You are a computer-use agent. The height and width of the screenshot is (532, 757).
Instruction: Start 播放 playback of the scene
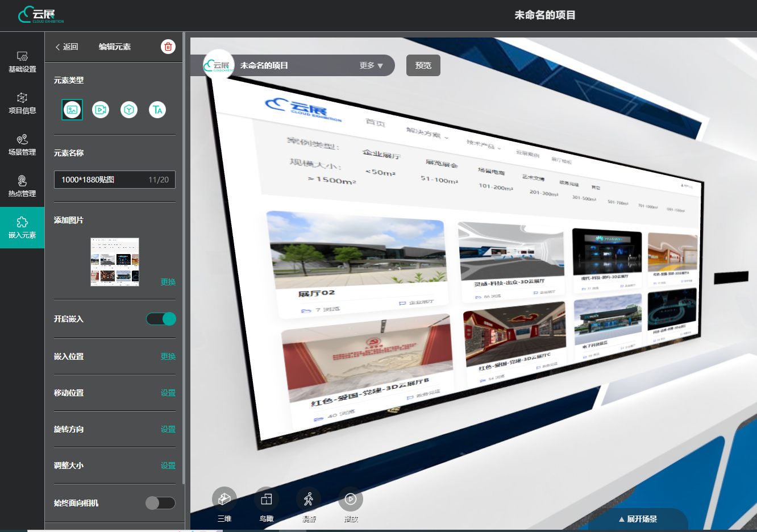point(351,499)
